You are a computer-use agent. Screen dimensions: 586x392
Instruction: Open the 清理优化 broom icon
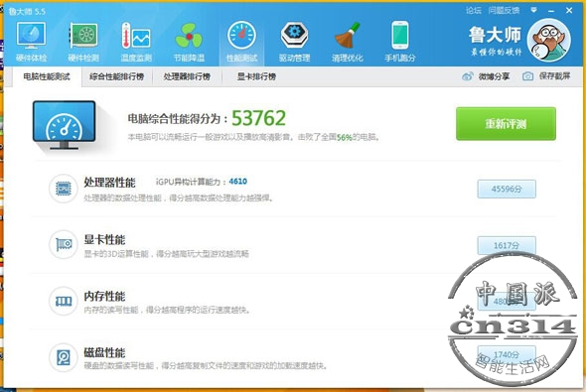point(348,36)
